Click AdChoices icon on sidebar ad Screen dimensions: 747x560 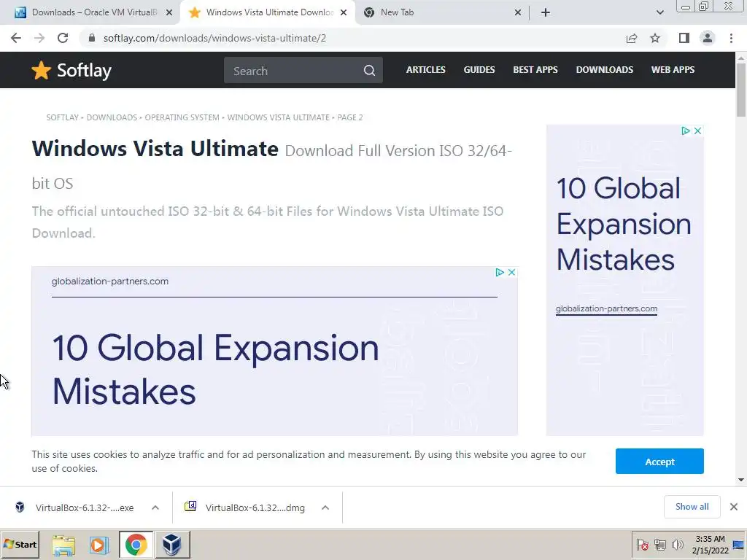click(685, 131)
